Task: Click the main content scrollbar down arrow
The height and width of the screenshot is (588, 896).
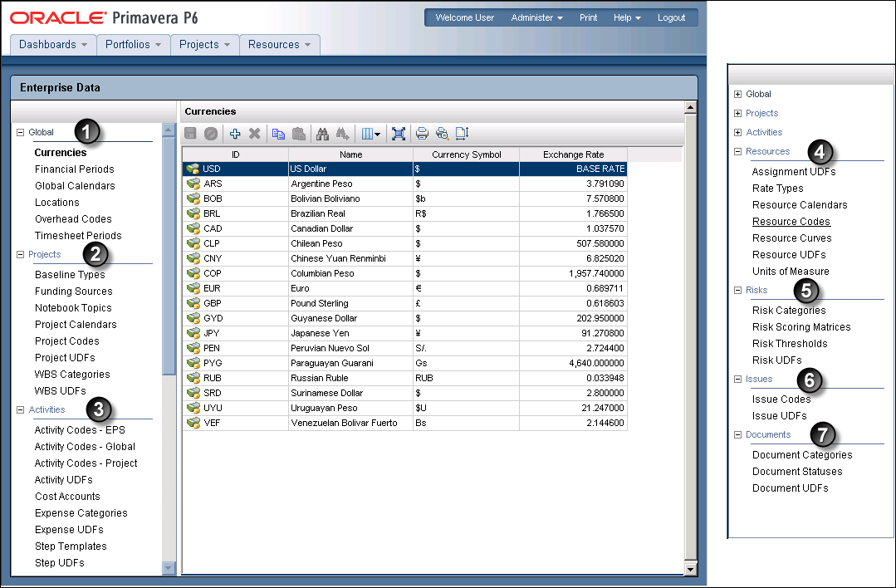Action: pos(690,569)
